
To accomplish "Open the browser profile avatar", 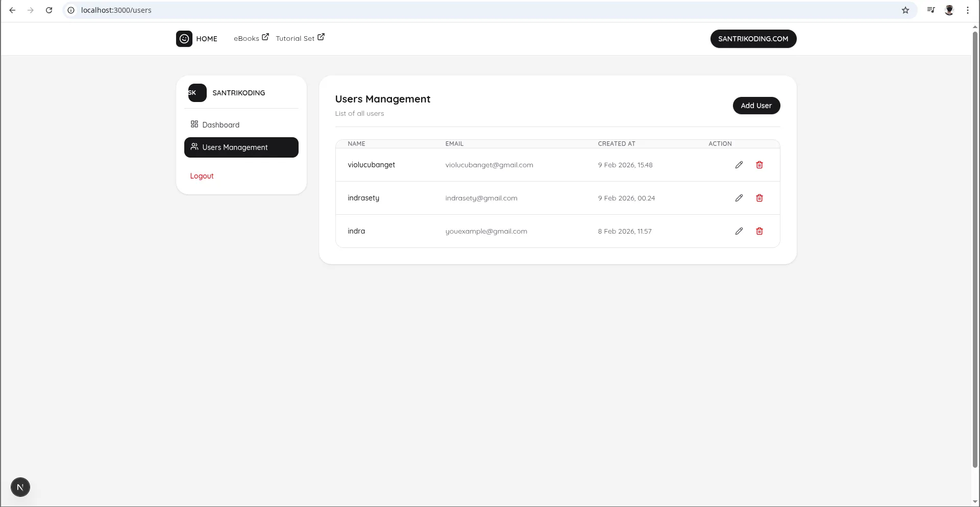I will click(949, 10).
